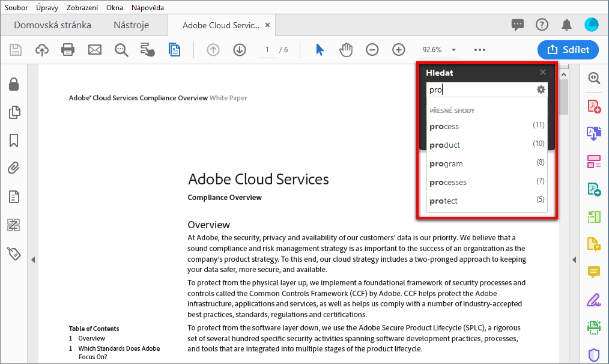Select the Adobe Cloud Services document tab

220,25
